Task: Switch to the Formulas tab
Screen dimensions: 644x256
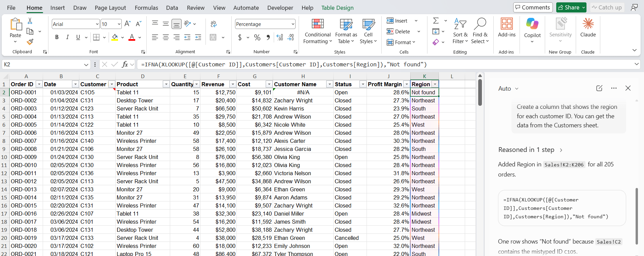Action: (146, 8)
